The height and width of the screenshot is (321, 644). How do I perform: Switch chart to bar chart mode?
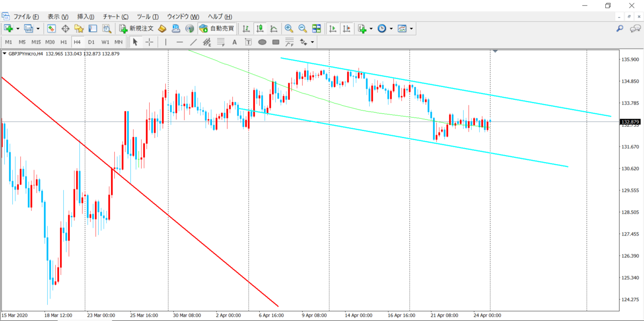tap(246, 28)
